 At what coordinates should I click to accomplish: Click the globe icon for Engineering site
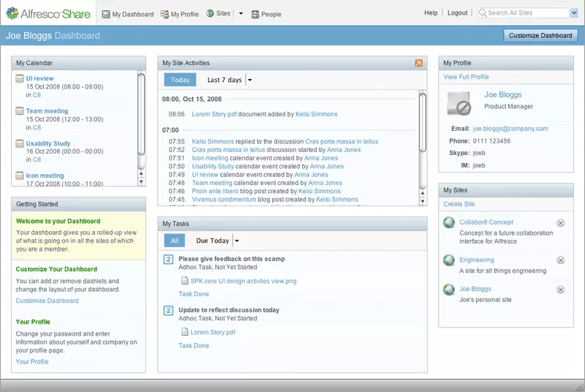click(x=449, y=260)
